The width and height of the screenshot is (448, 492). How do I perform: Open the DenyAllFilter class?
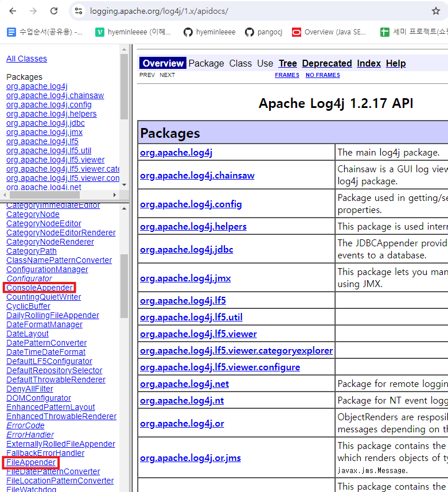pos(30,389)
